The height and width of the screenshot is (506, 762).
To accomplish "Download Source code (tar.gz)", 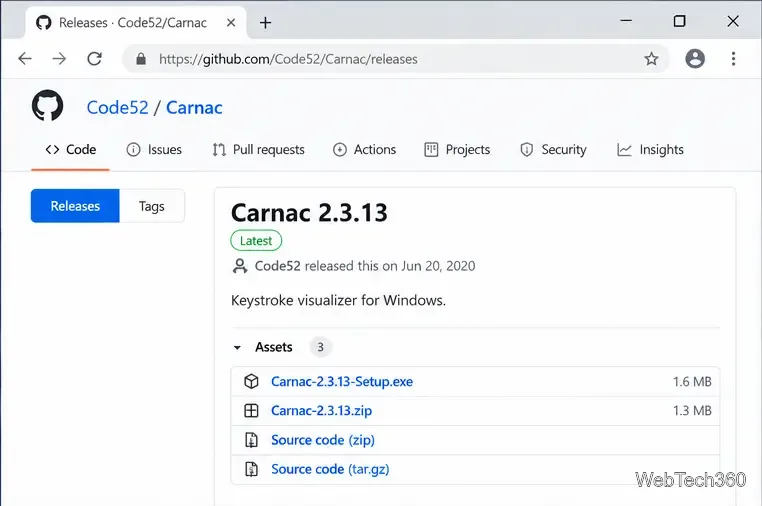I will pos(330,469).
